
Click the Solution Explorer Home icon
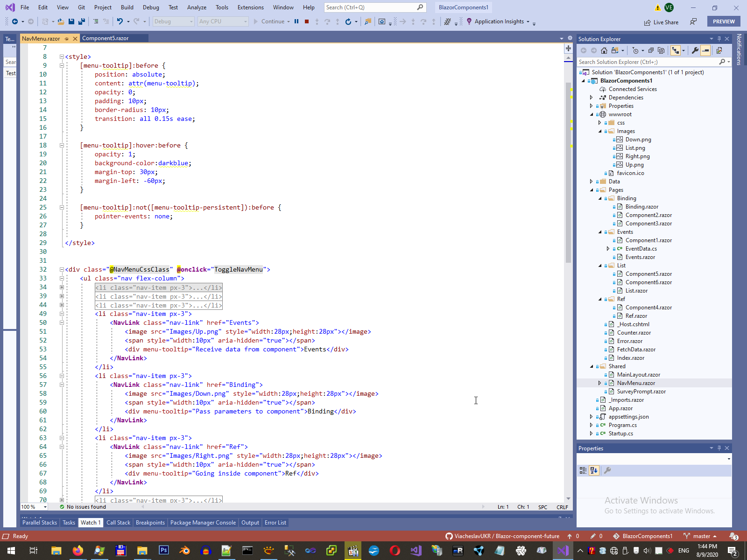point(604,50)
